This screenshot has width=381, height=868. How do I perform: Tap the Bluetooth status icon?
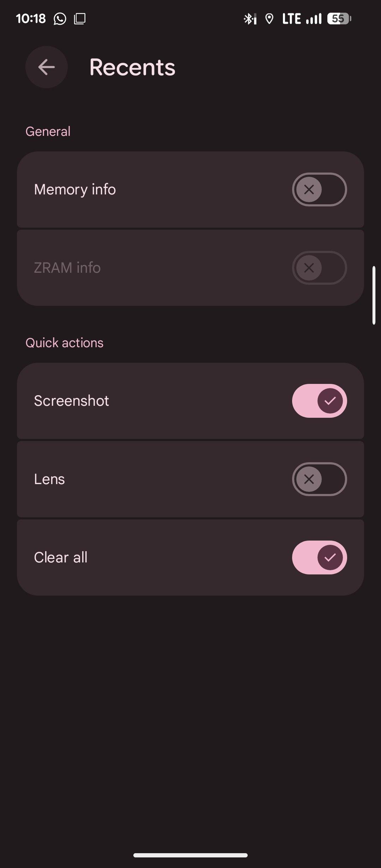pos(250,19)
